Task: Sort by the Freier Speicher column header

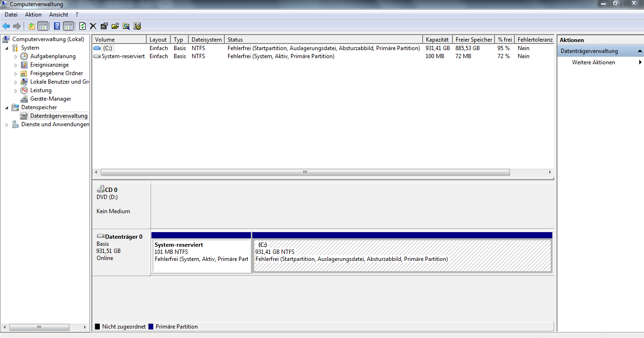Action: click(x=474, y=40)
